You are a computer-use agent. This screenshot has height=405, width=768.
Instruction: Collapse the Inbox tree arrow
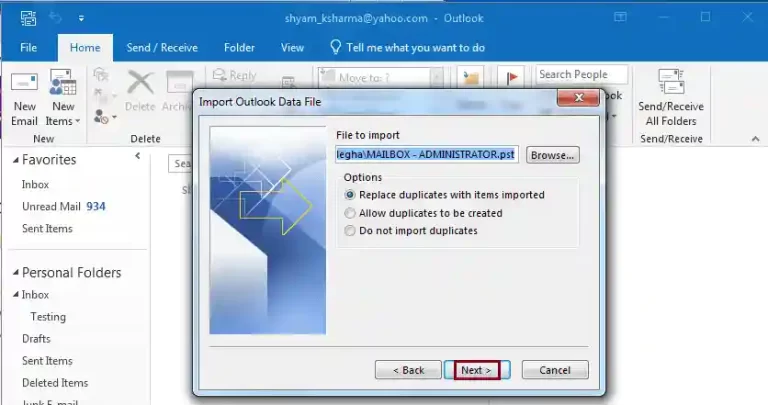[x=16, y=294]
